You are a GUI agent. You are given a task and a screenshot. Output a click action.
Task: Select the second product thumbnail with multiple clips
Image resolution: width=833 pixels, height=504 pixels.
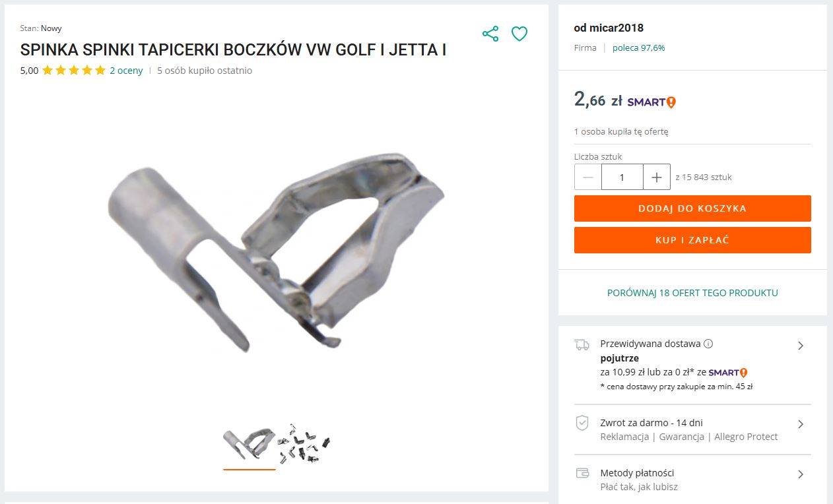point(303,442)
